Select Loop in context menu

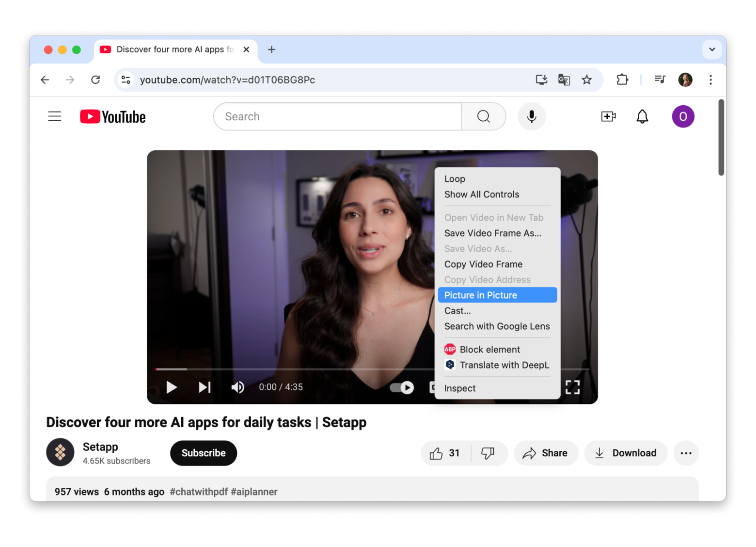[497, 179]
